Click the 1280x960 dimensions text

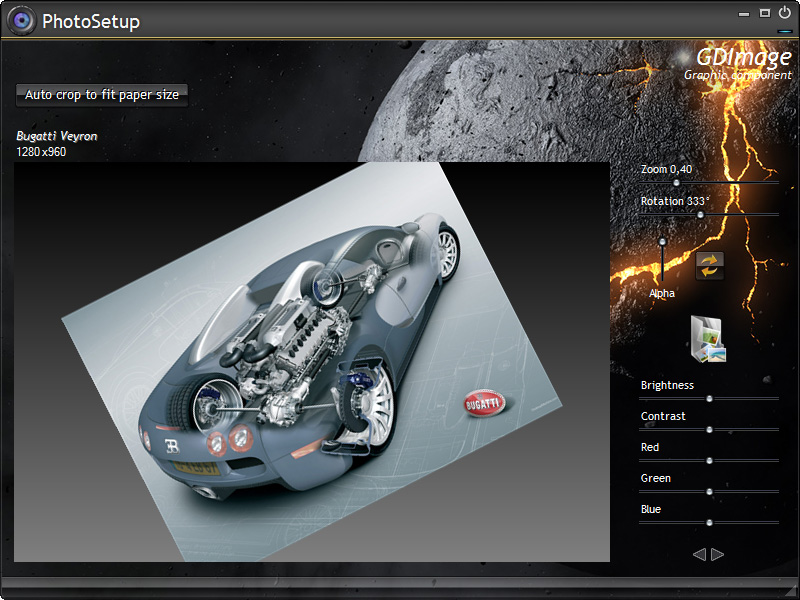(x=41, y=152)
